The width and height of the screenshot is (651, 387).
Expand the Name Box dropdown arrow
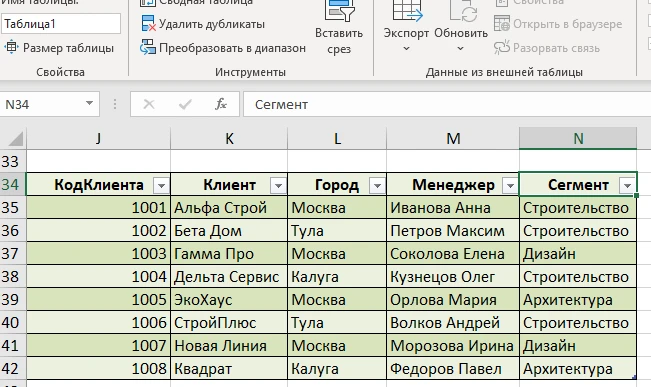coord(89,104)
